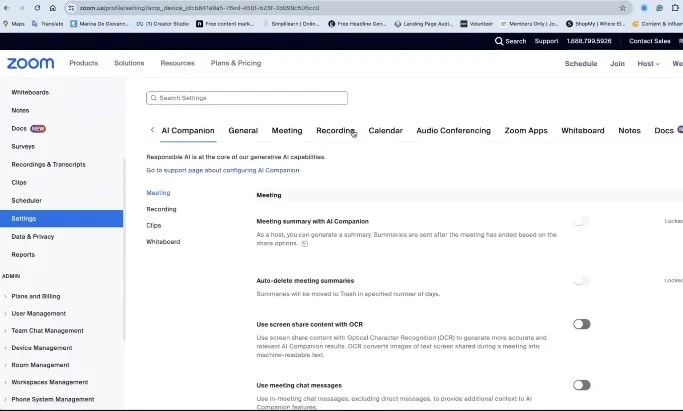Open Recordings & Transcripts in sidebar
The image size is (683, 411).
(x=48, y=165)
